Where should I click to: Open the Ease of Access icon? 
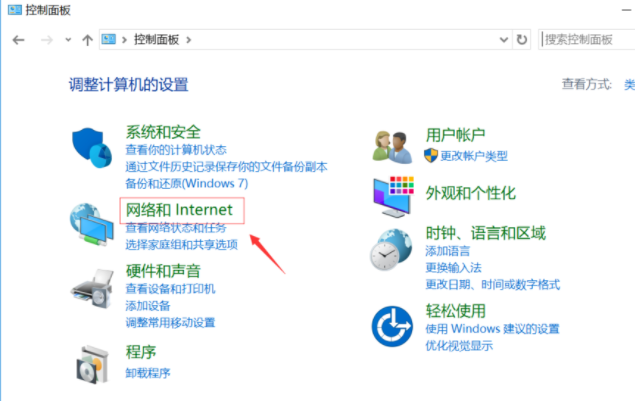[x=392, y=326]
